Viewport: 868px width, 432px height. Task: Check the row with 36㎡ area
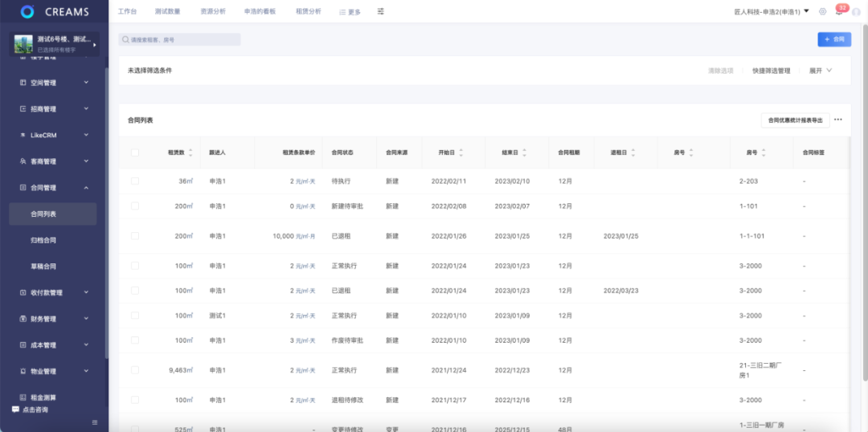pos(135,181)
